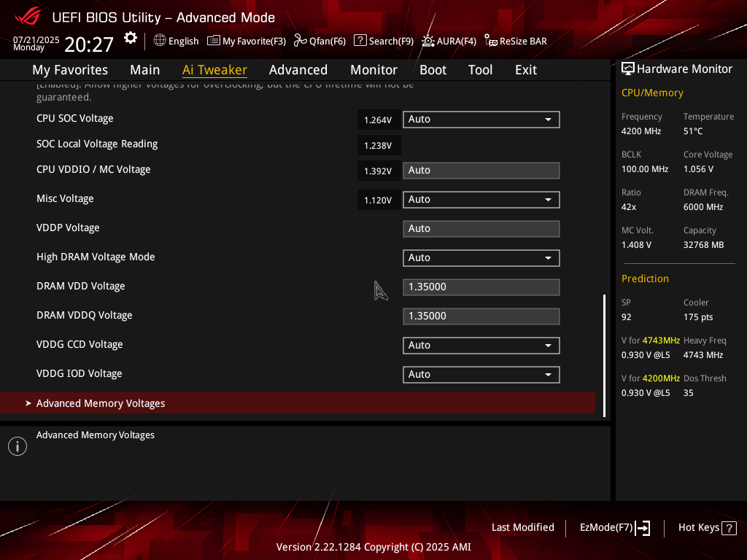The image size is (747, 560).
Task: Click the SP value 92
Action: (x=627, y=317)
